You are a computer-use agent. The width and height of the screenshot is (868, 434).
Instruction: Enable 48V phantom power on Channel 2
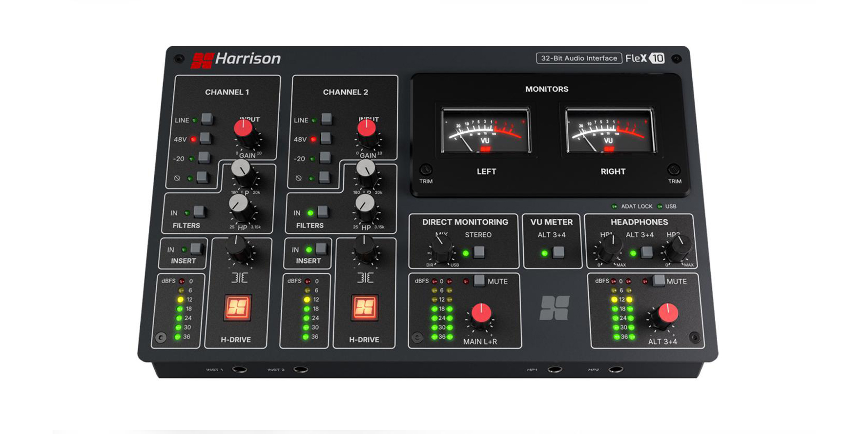(326, 138)
